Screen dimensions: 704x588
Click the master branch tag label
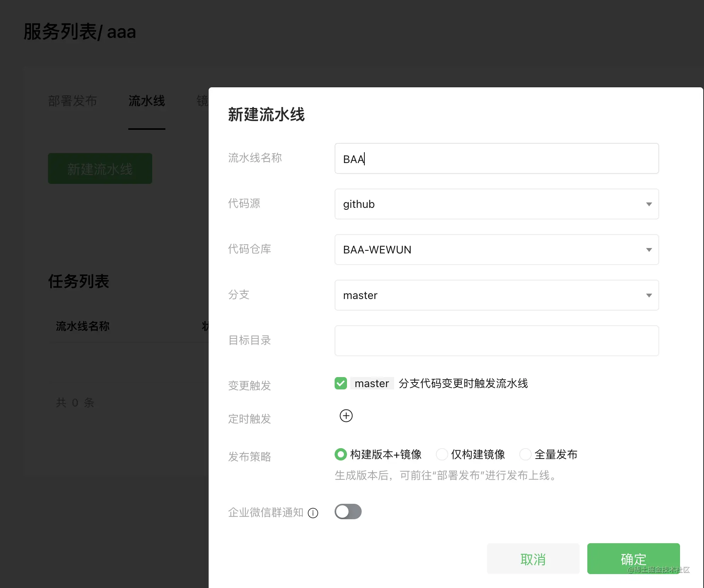point(372,383)
